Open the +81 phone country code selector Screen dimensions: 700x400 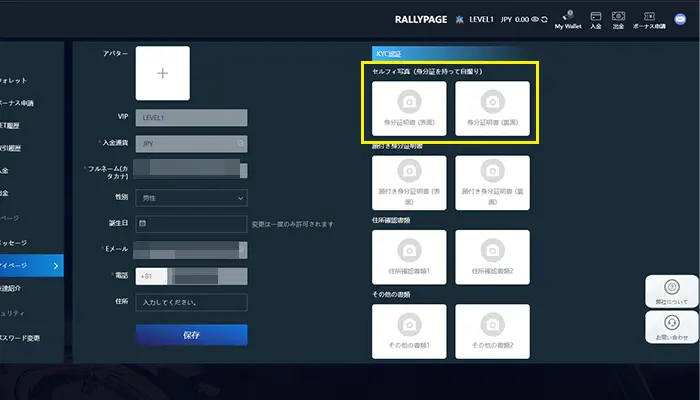point(150,275)
